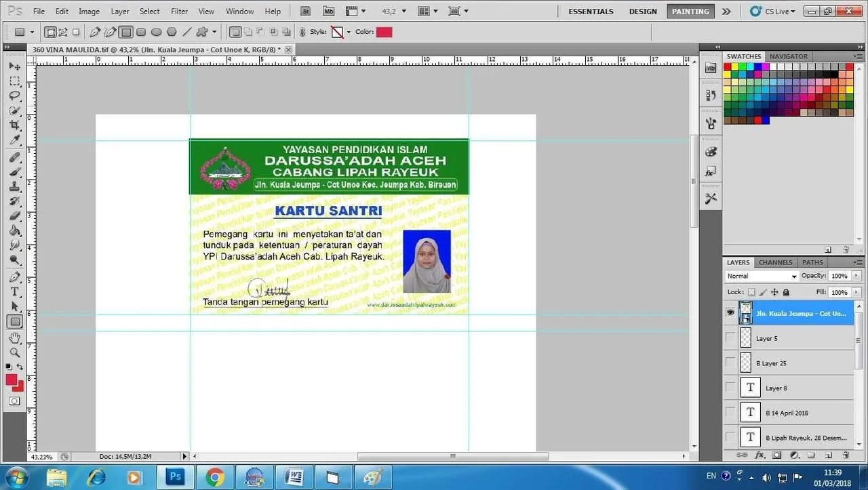This screenshot has height=490, width=868.
Task: Click the Painting workspace button
Action: coord(690,12)
